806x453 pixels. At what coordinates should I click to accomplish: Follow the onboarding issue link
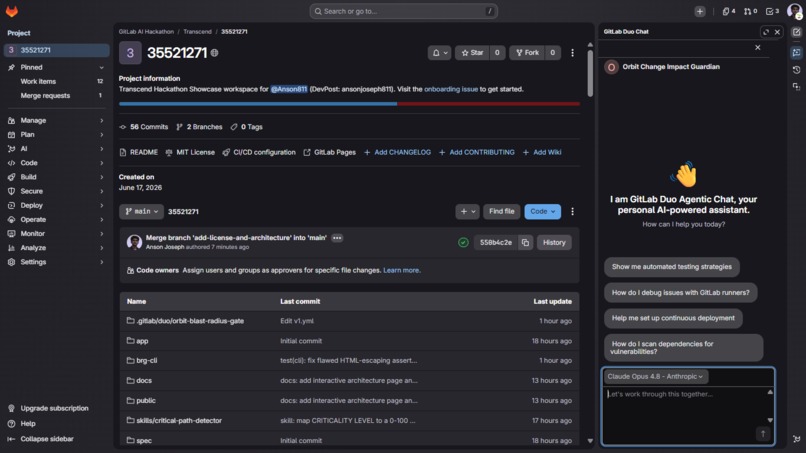(x=451, y=89)
